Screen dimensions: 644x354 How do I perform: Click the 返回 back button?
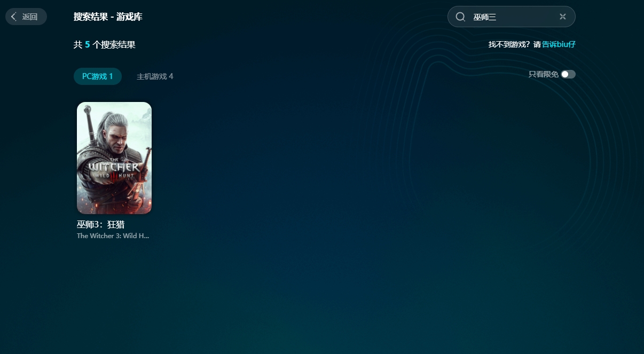[26, 17]
